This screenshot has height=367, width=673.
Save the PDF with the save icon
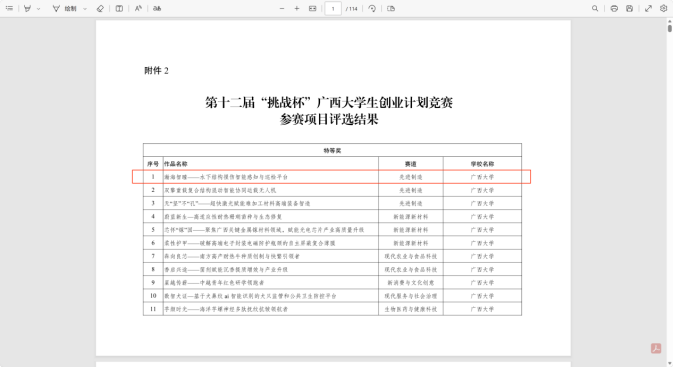tap(629, 8)
